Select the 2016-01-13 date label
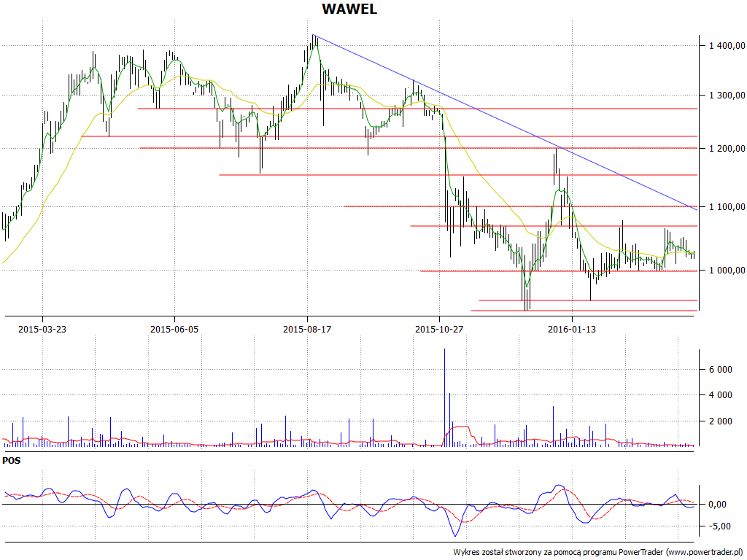Image resolution: width=747 pixels, height=560 pixels. point(572,329)
